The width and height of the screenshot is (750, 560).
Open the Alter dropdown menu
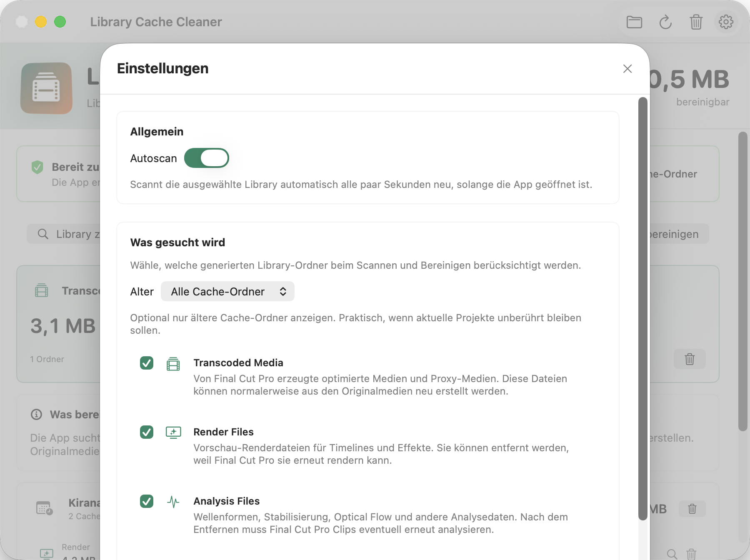pyautogui.click(x=227, y=292)
